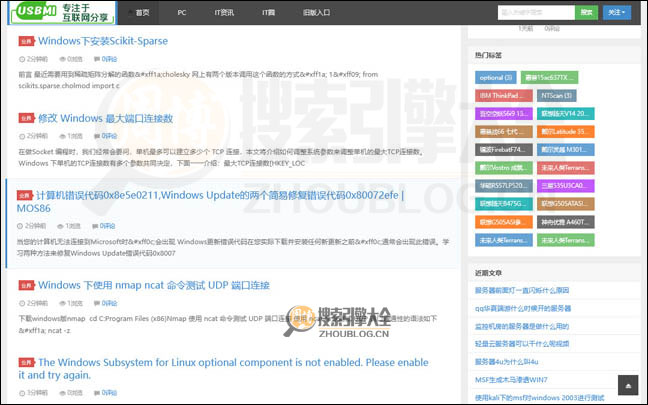Image resolution: width=648 pixels, height=405 pixels.
Task: Open article Windows 下使用 nmap ncat 命令测试 UDP
Action: tap(154, 285)
